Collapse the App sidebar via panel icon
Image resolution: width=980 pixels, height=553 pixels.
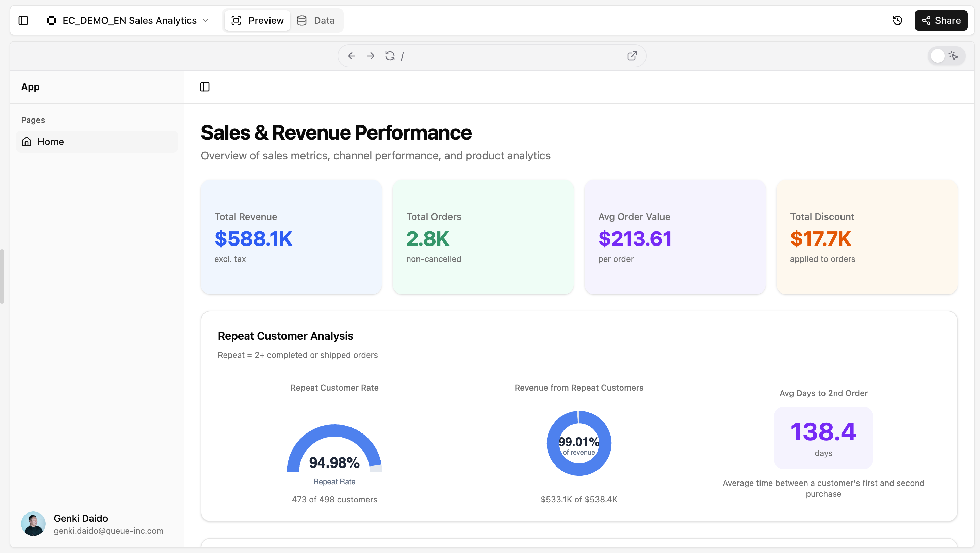[x=205, y=87]
